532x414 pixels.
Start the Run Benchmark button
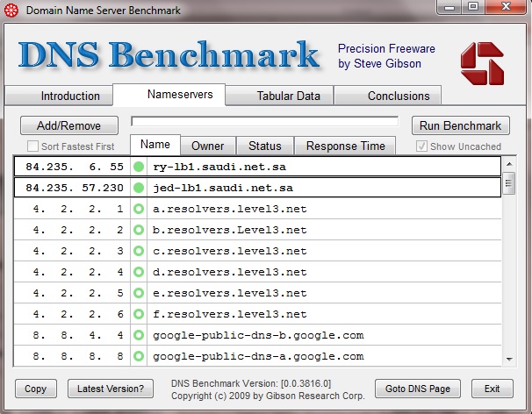(460, 125)
